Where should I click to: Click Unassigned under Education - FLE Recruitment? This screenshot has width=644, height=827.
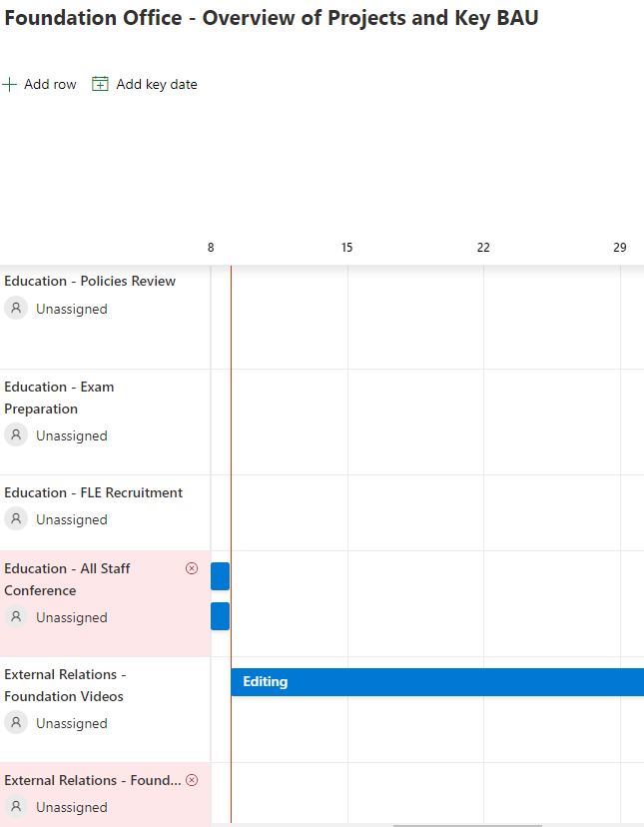[72, 520]
